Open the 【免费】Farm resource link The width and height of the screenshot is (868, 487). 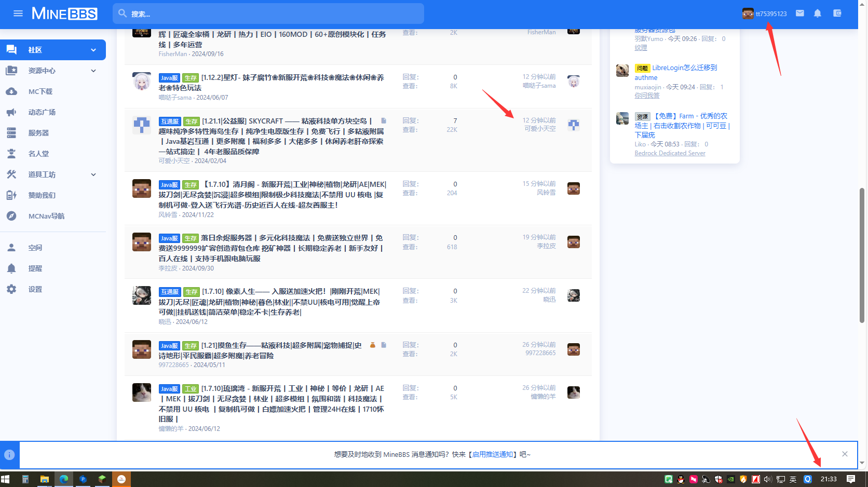[x=682, y=125]
